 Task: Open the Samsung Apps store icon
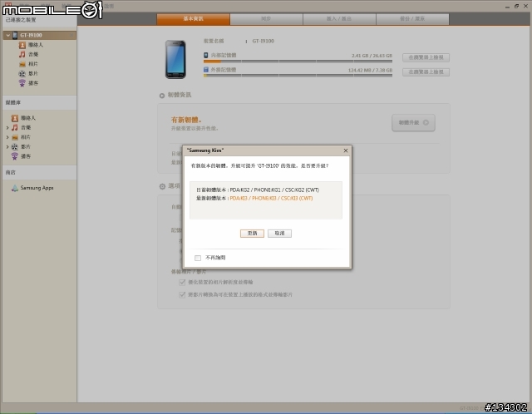pos(15,188)
